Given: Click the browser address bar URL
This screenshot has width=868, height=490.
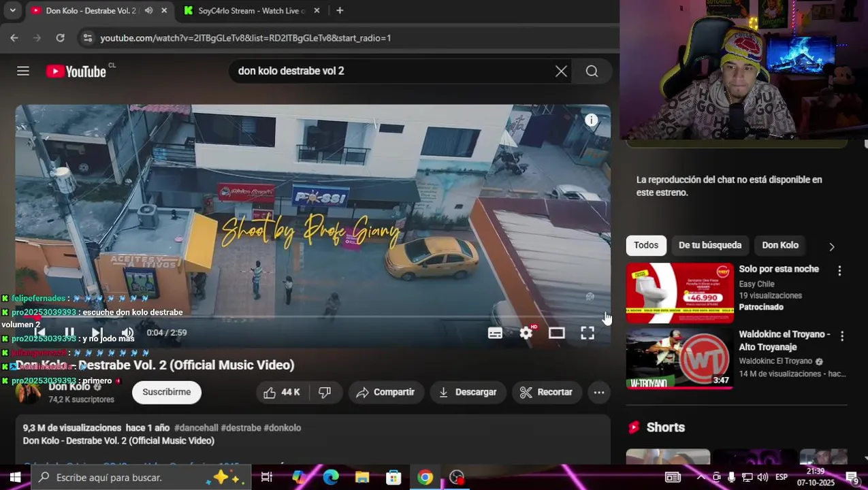Looking at the screenshot, I should (246, 38).
